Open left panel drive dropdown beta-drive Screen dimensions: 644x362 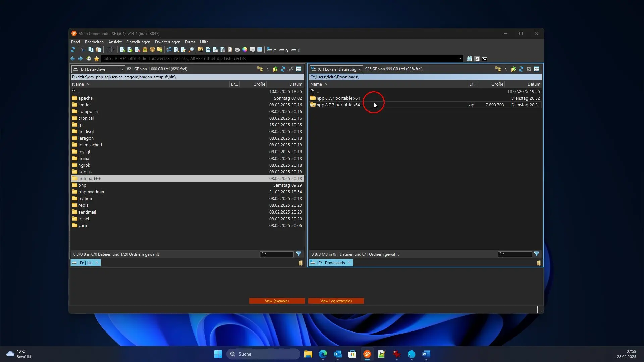[98, 69]
